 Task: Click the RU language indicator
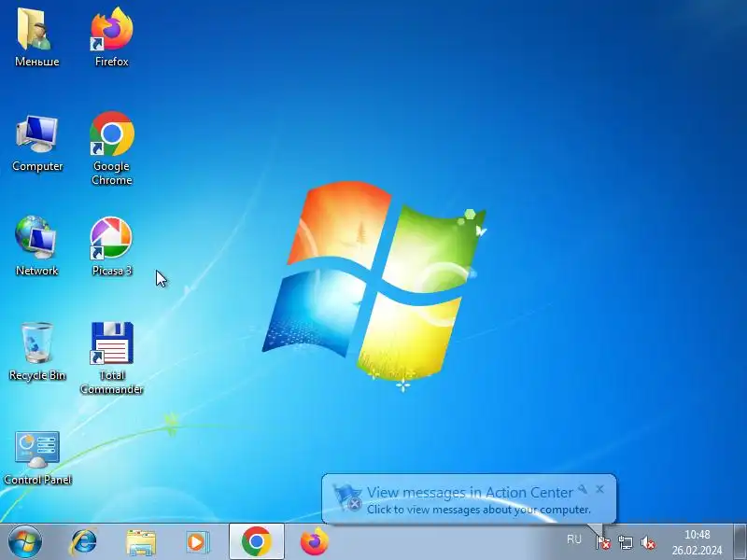(574, 539)
